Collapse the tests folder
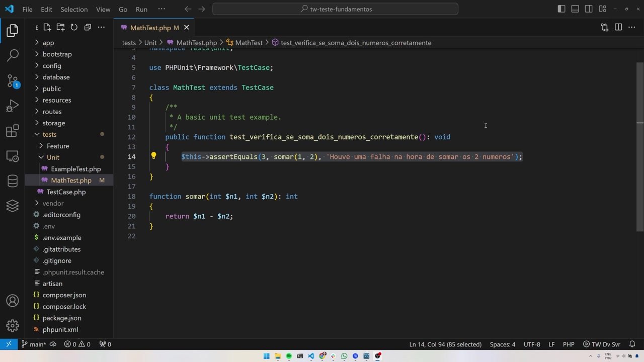The image size is (644, 362). tap(49, 134)
